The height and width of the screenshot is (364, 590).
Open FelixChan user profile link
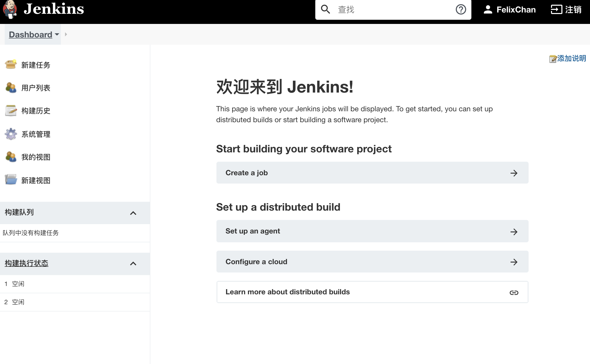[x=516, y=10]
